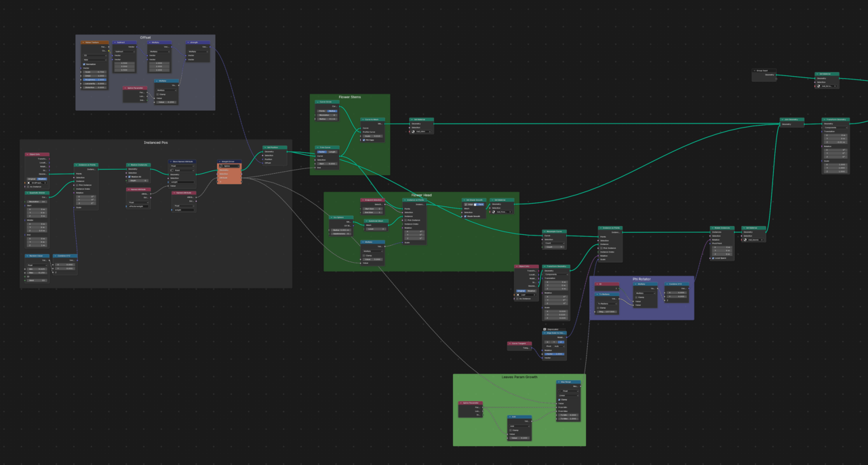The width and height of the screenshot is (868, 465).
Task: Click the object icon beside Leaf in Object Info
Action: point(518,295)
